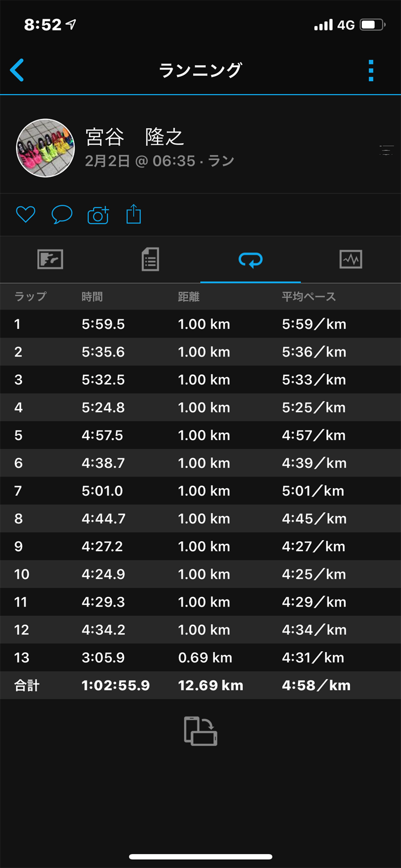Like the run with the heart icon
Screen dimensions: 401x868
point(25,214)
